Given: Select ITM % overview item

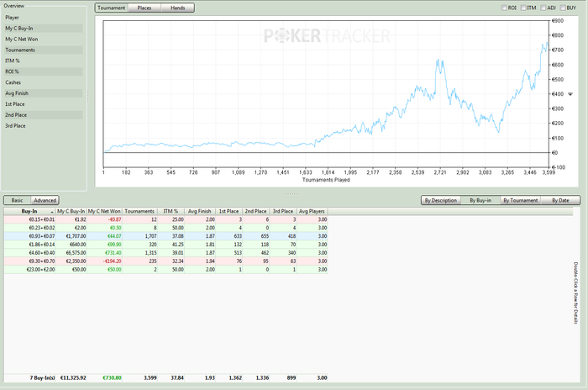Looking at the screenshot, I should (43, 61).
